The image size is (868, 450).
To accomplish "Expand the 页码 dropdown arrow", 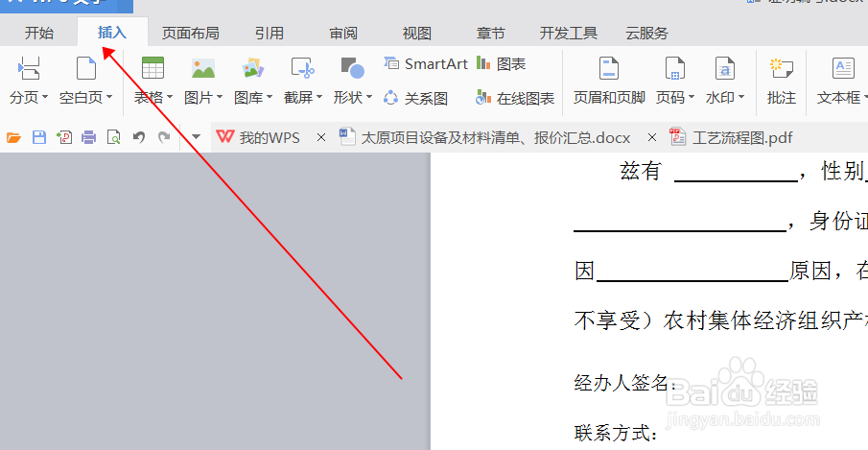I will (692, 97).
